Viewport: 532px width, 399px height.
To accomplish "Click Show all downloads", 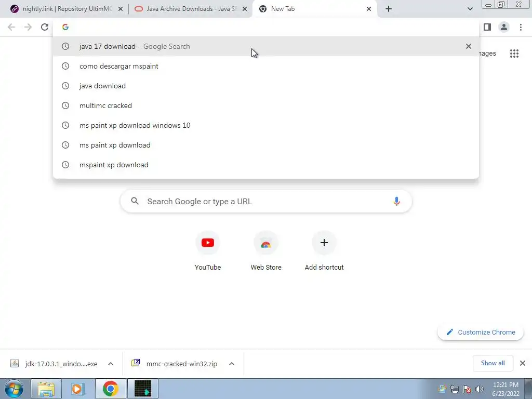I will pos(493,363).
